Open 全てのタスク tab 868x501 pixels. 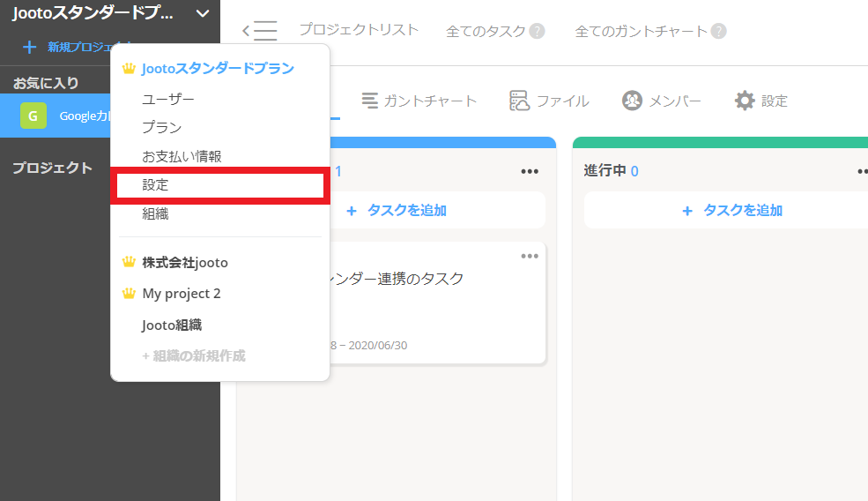pyautogui.click(x=486, y=31)
